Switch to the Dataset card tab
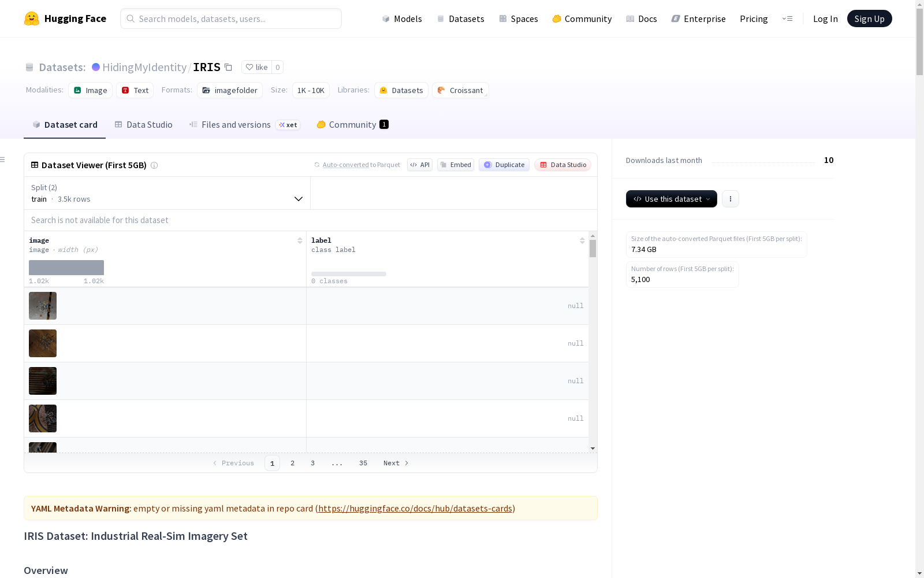 [x=65, y=125]
